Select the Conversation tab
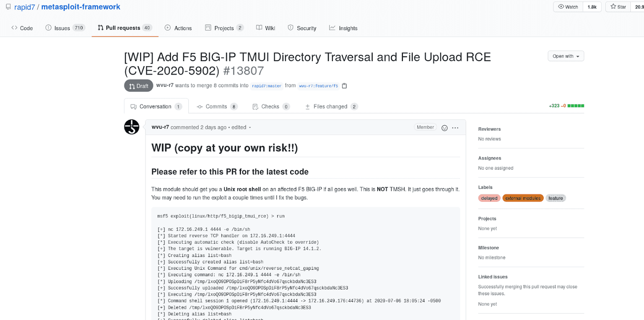This screenshot has height=320, width=644. click(156, 106)
